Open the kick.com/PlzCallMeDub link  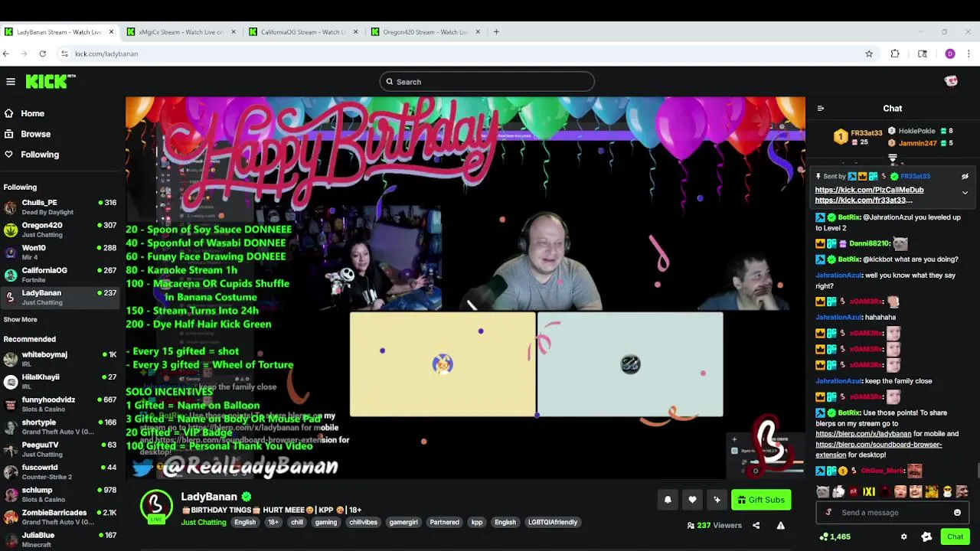click(x=869, y=190)
